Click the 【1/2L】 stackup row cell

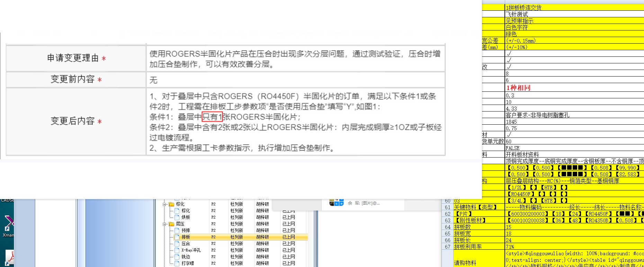[x=574, y=187]
